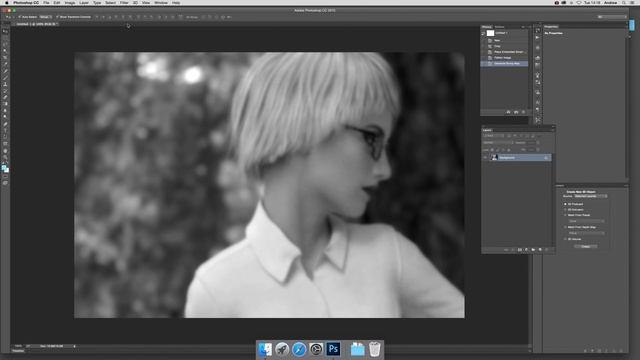Select the Crop tool
Image resolution: width=640 pixels, height=360 pixels.
(x=5, y=57)
